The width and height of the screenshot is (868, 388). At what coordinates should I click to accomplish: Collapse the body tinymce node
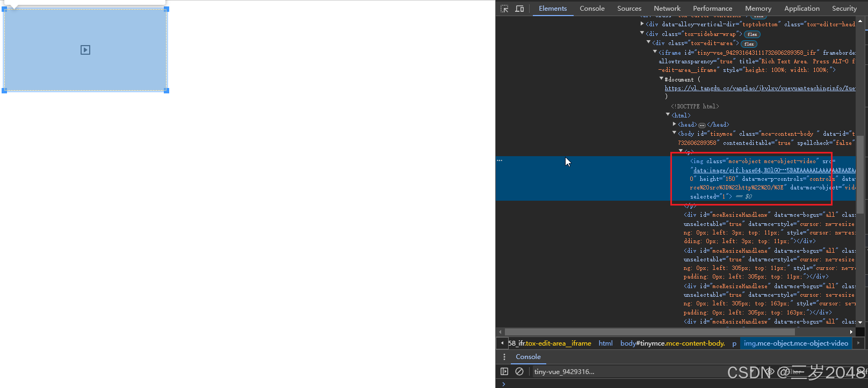click(674, 133)
